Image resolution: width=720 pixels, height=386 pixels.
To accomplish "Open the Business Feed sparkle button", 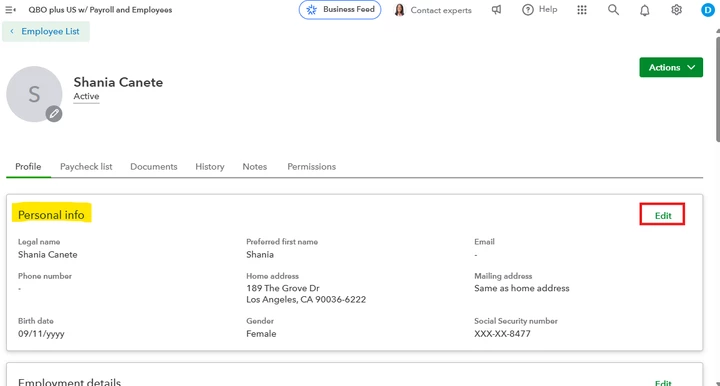I will (x=340, y=10).
